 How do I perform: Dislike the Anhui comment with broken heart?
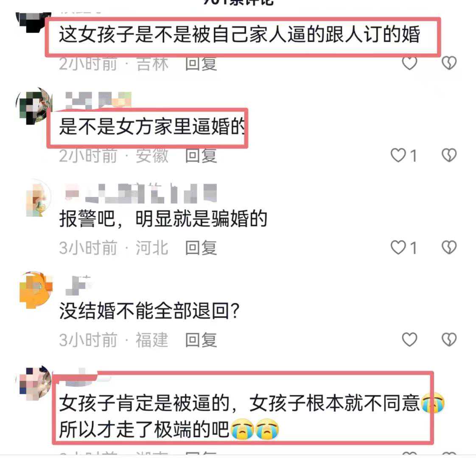(449, 155)
